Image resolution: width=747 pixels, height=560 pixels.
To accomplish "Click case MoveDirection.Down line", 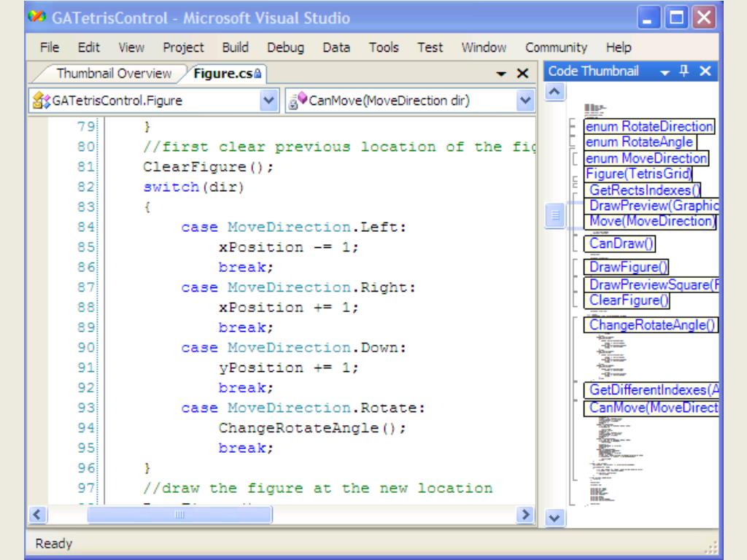I will click(x=293, y=348).
